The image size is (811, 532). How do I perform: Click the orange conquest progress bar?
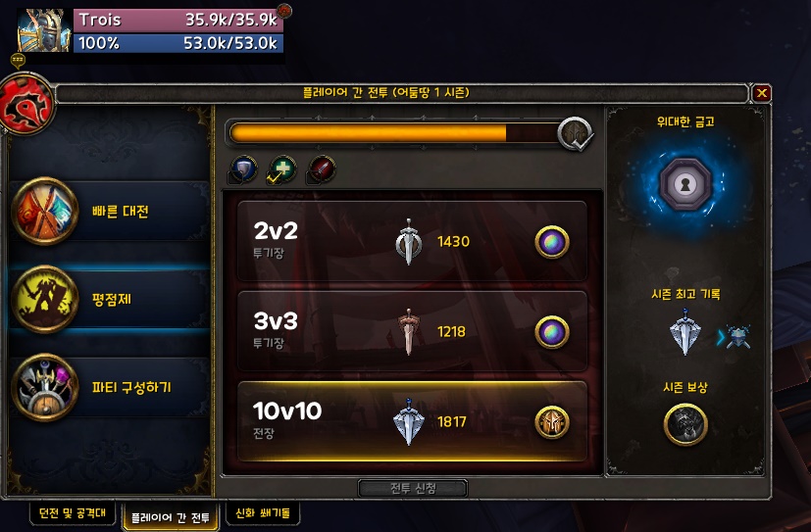tap(393, 132)
